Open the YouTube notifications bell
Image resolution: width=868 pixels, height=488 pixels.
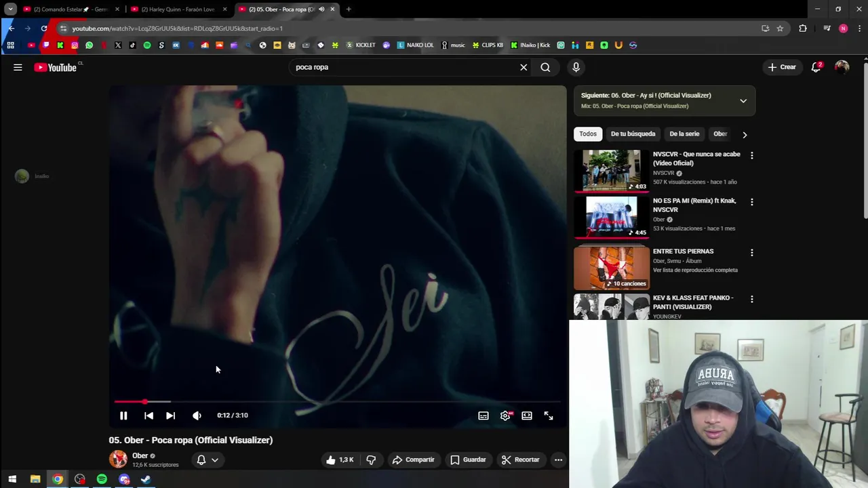click(x=816, y=67)
